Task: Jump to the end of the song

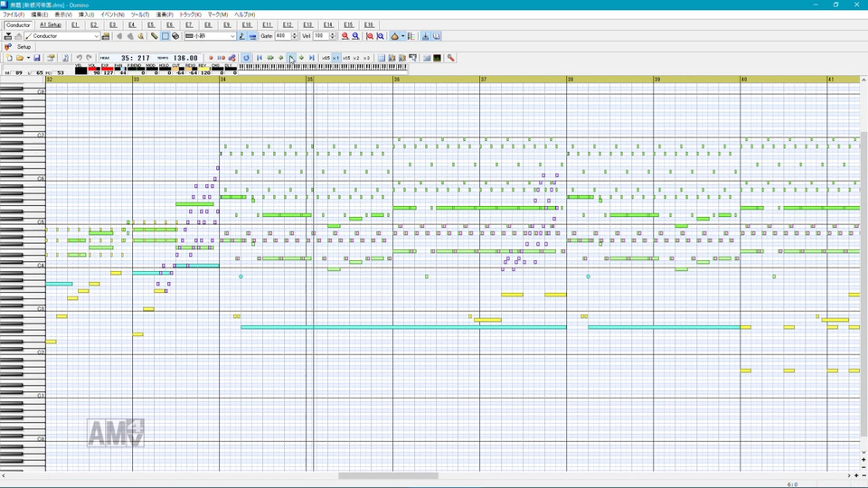Action: click(312, 58)
